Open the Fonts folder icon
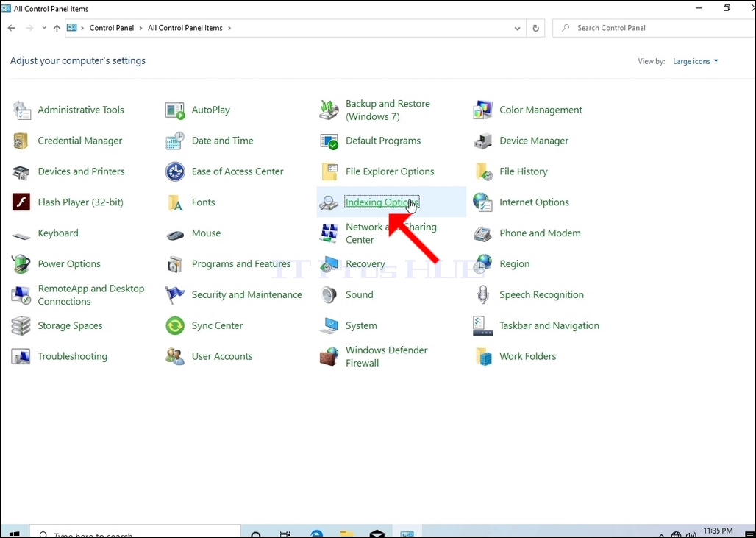The width and height of the screenshot is (756, 538). coord(175,202)
